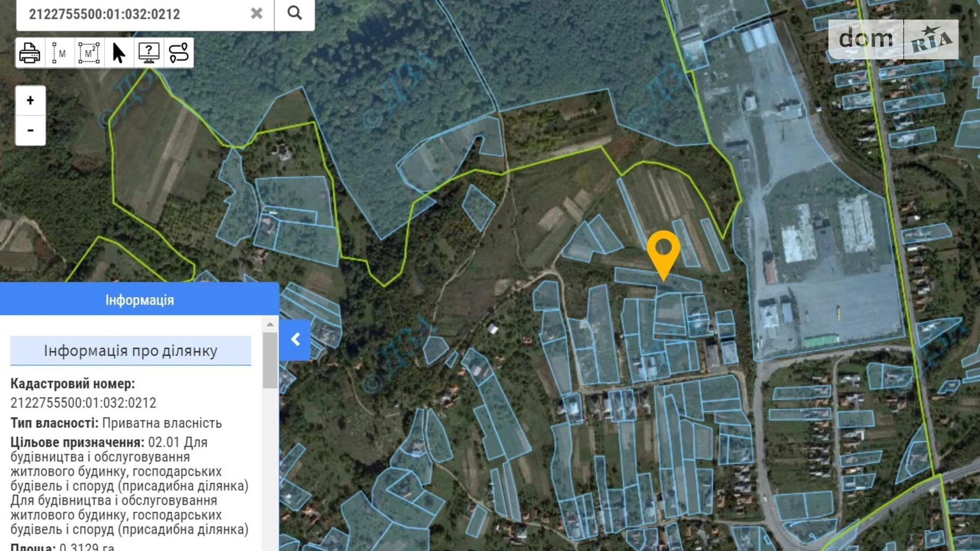Select the Інформація про ділянку header
This screenshot has width=980, height=551.
(x=130, y=351)
